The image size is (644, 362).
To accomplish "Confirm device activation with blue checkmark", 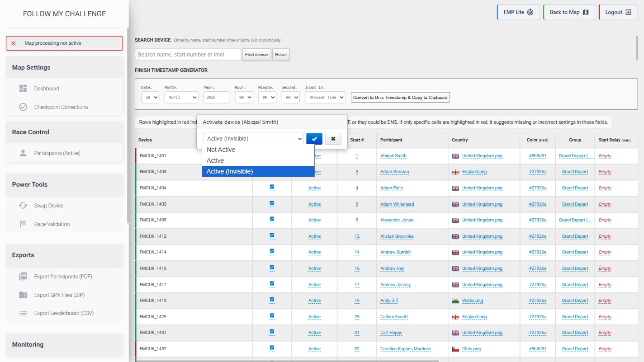I will (x=314, y=139).
